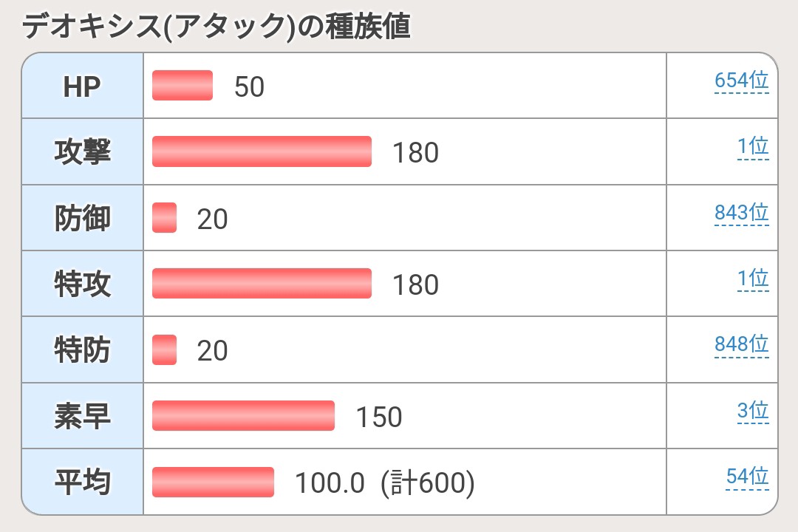Screen dimensions: 798x532
Task: Click the HP row header cell
Action: pyautogui.click(x=82, y=86)
